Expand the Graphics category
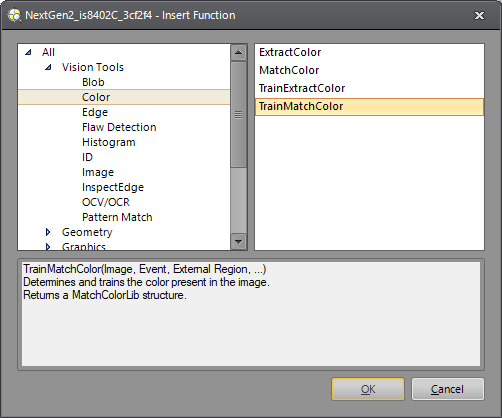Image resolution: width=502 pixels, height=418 pixels. click(48, 247)
